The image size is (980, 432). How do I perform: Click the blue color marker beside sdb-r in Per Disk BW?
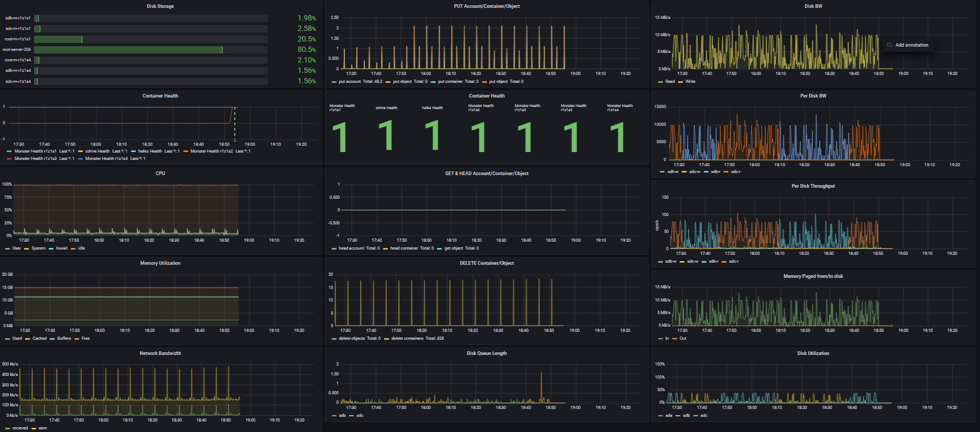[706, 172]
